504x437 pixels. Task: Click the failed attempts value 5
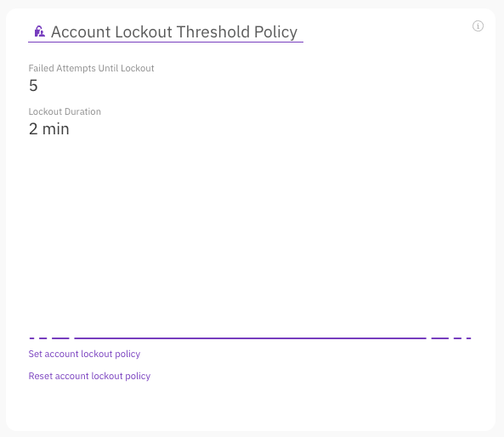pos(33,86)
